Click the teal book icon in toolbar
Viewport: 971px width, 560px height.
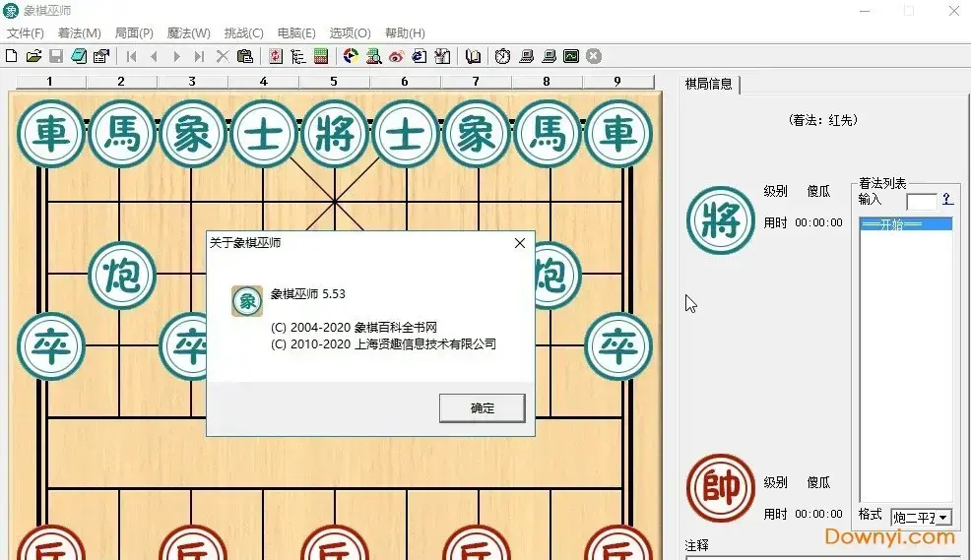79,56
